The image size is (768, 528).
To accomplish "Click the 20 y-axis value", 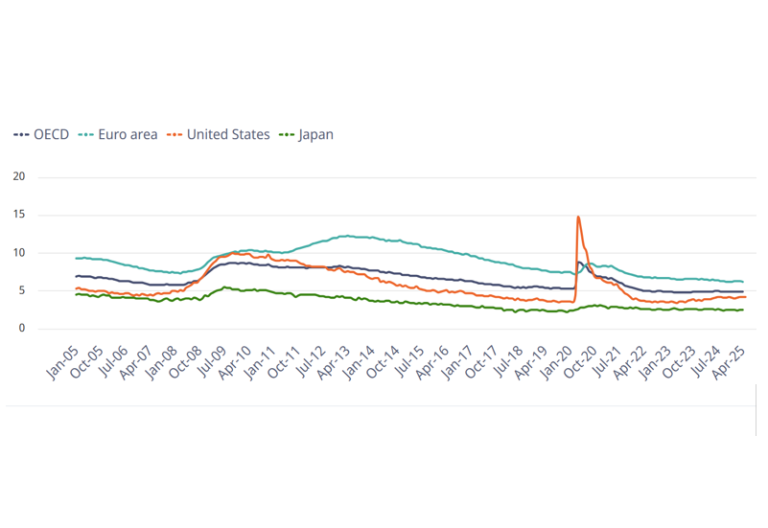I will (x=17, y=177).
